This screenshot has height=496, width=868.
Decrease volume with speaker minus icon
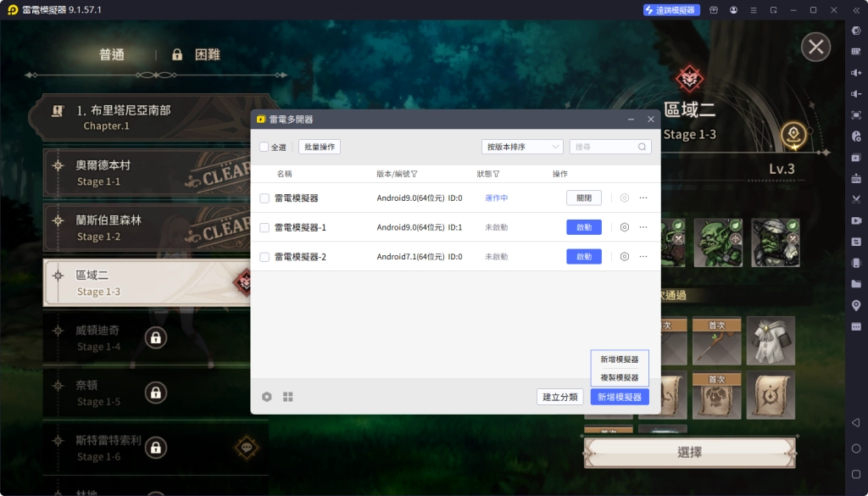pos(856,93)
